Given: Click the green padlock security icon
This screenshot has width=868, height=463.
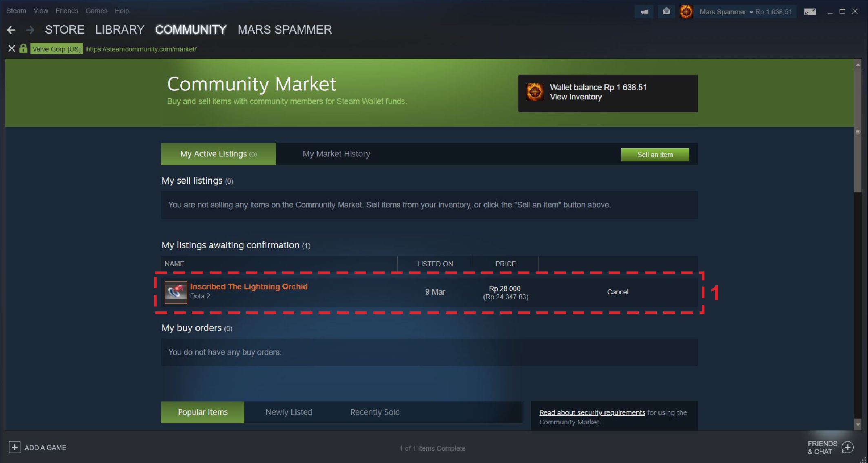Looking at the screenshot, I should click(23, 49).
